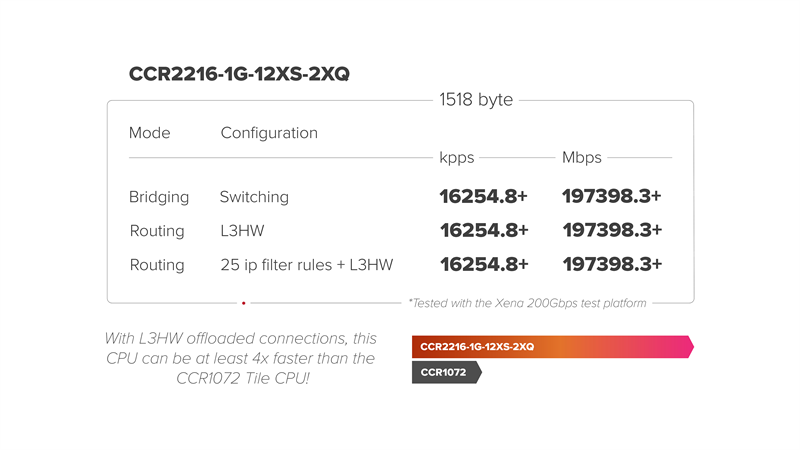Click the Mbps value in the 25 ip filter rules row
800x450 pixels.
(x=612, y=265)
